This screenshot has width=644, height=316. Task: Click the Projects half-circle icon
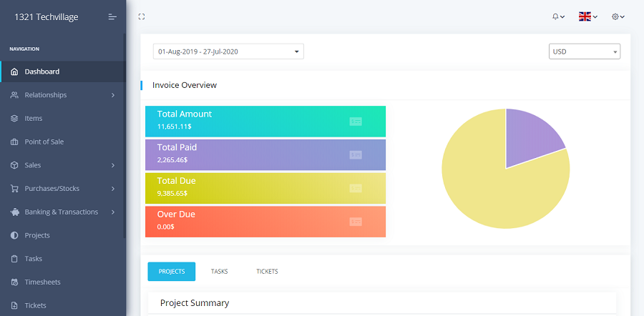coord(14,235)
